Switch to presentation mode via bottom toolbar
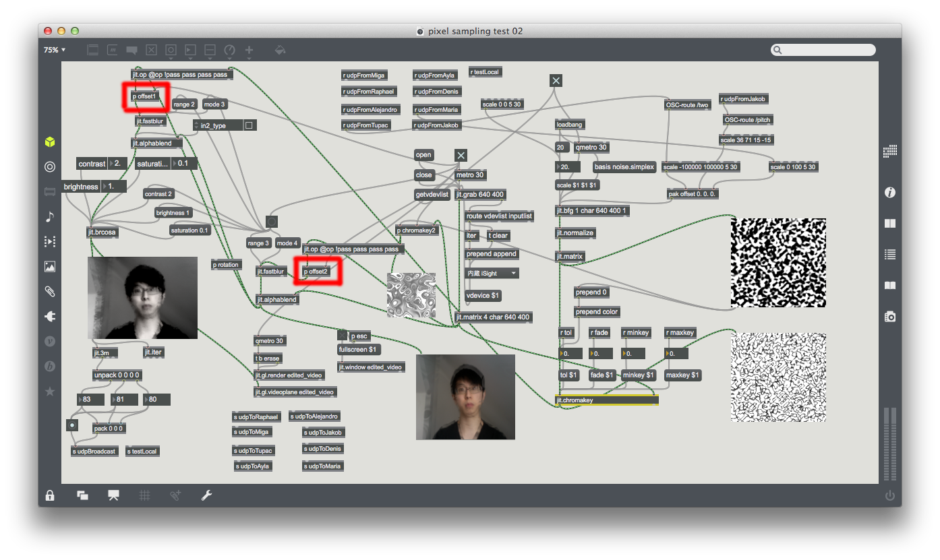Viewport: 940px width, 560px height. coord(113,496)
